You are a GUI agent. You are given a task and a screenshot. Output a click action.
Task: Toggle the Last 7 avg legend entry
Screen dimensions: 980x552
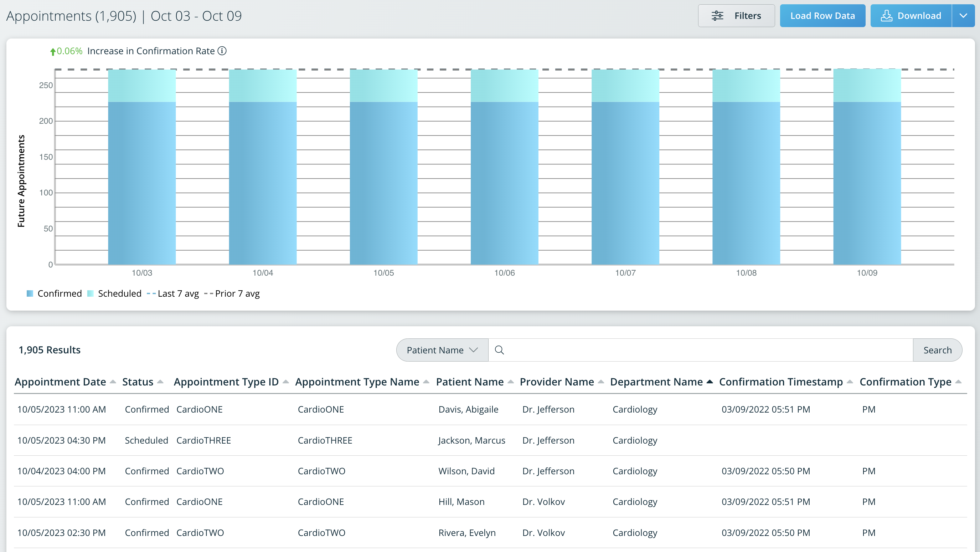click(x=173, y=293)
